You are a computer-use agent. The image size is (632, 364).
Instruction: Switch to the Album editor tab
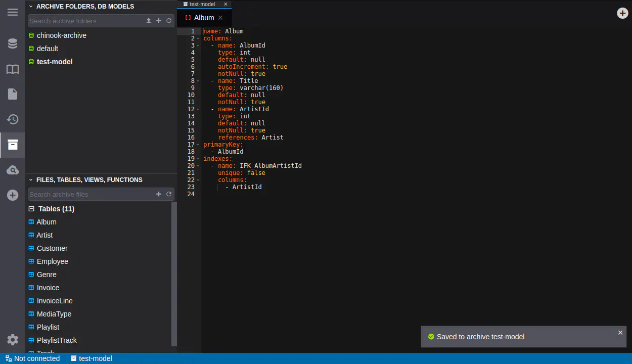click(x=204, y=18)
